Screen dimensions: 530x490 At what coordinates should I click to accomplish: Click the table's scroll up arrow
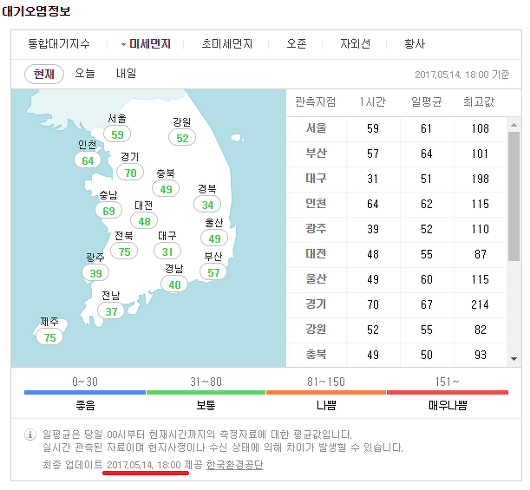(514, 125)
